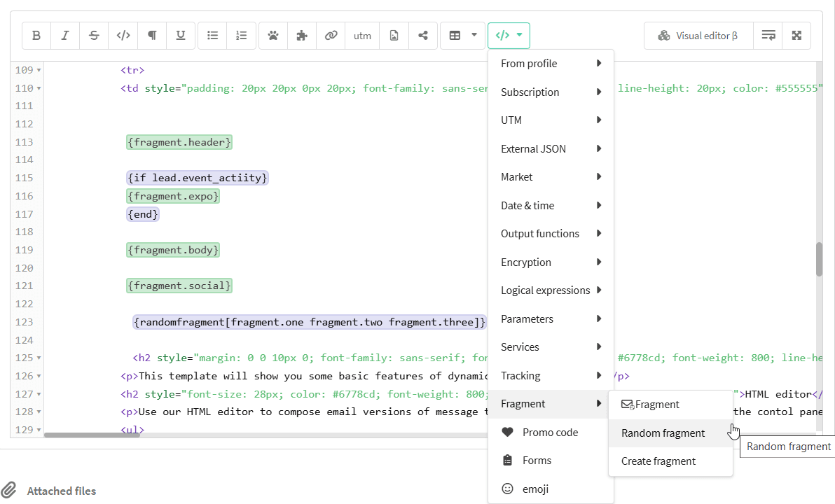This screenshot has width=835, height=504.
Task: Click the share icon in toolbar
Action: tap(423, 36)
